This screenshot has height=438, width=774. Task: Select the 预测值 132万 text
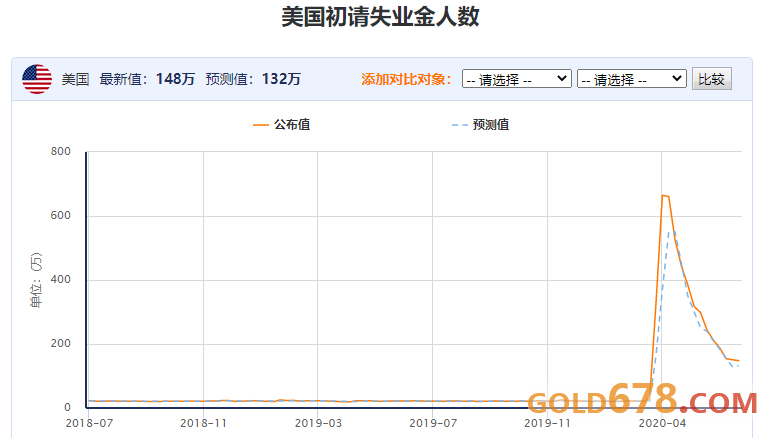pyautogui.click(x=253, y=79)
